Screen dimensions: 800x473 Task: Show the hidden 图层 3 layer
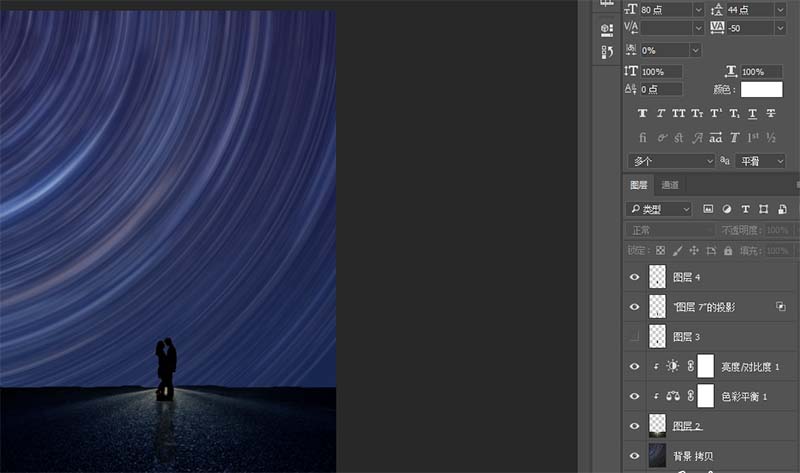click(x=634, y=336)
